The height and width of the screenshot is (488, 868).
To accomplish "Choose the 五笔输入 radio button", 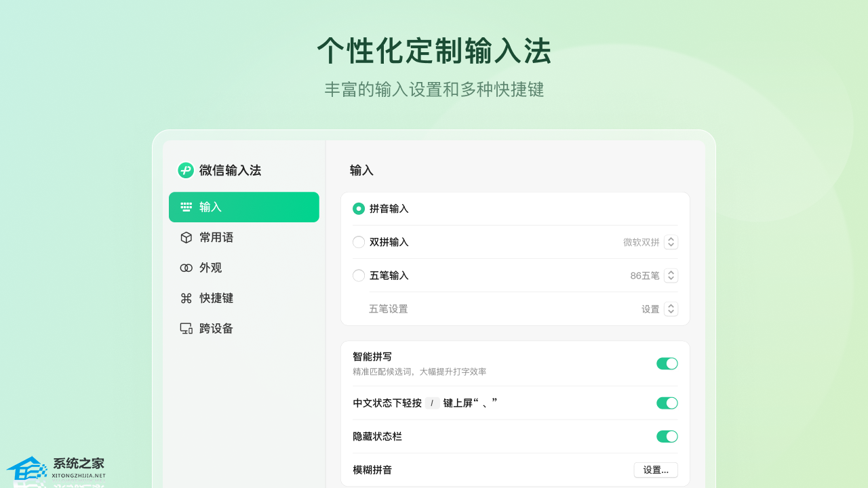I will [x=359, y=275].
